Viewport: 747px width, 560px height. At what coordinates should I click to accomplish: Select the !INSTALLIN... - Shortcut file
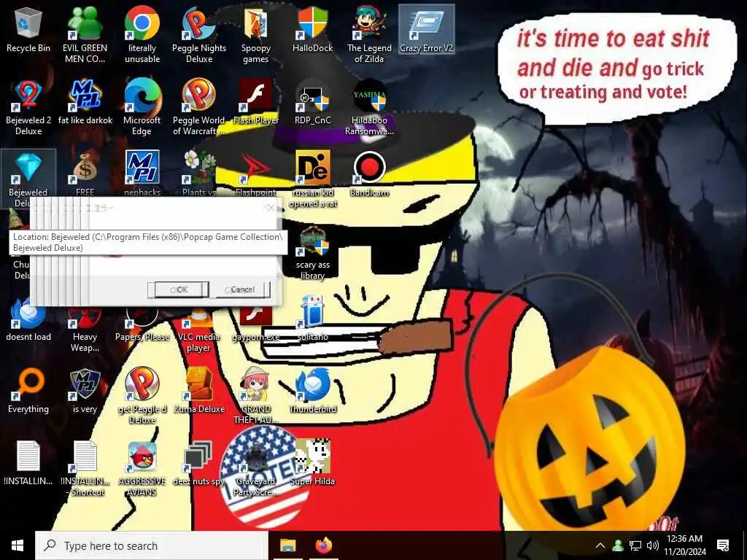[85, 469]
